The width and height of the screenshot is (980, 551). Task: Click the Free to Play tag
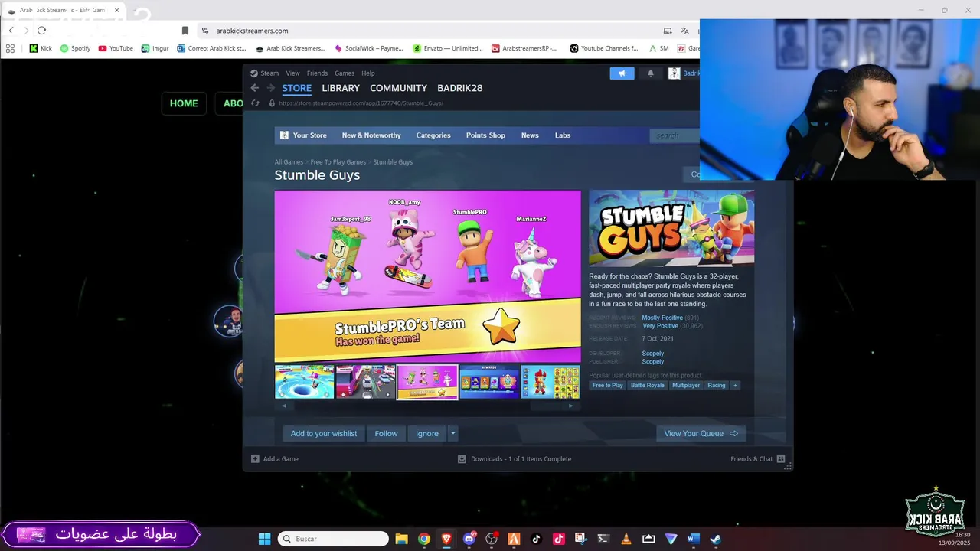[x=607, y=386]
